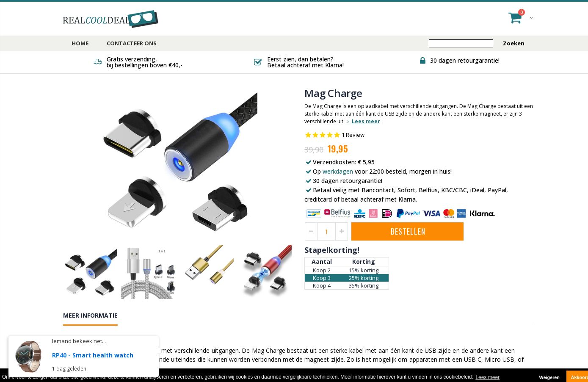588x382 pixels.
Task: Click the Belfius payment logo
Action: pyautogui.click(x=337, y=213)
